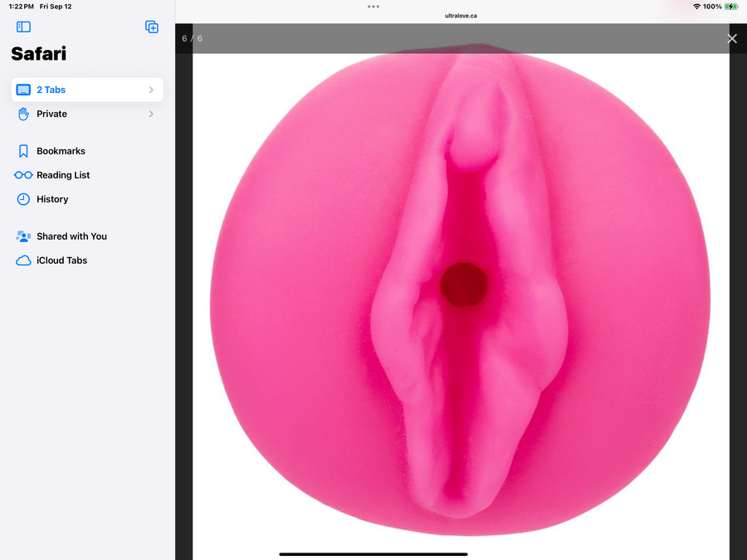Open iCloud Tabs in the sidebar
747x560 pixels.
pos(61,261)
